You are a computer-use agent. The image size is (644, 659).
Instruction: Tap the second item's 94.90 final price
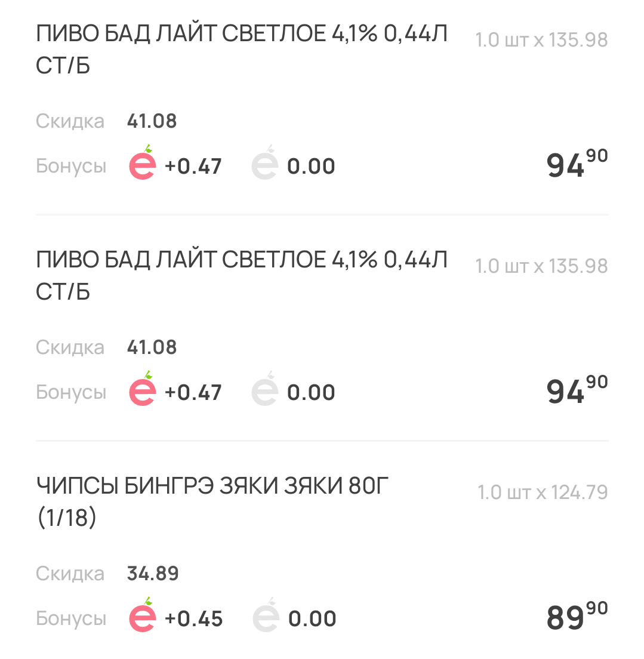(577, 390)
